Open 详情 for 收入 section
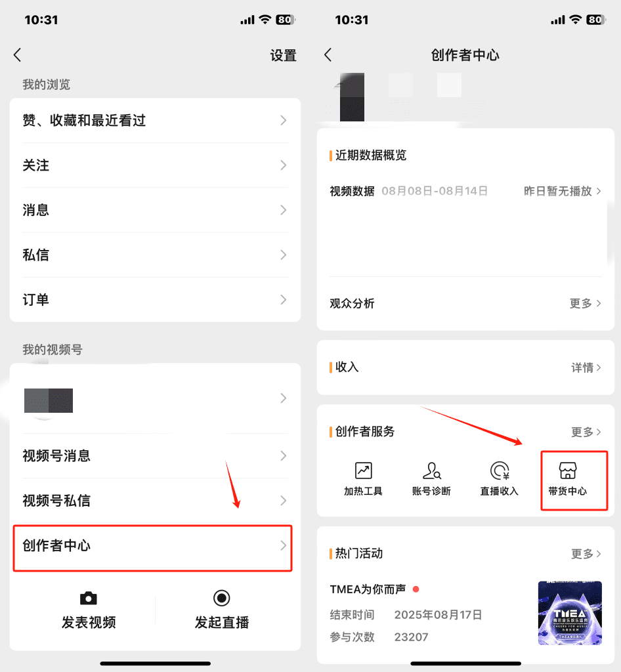 (x=586, y=367)
